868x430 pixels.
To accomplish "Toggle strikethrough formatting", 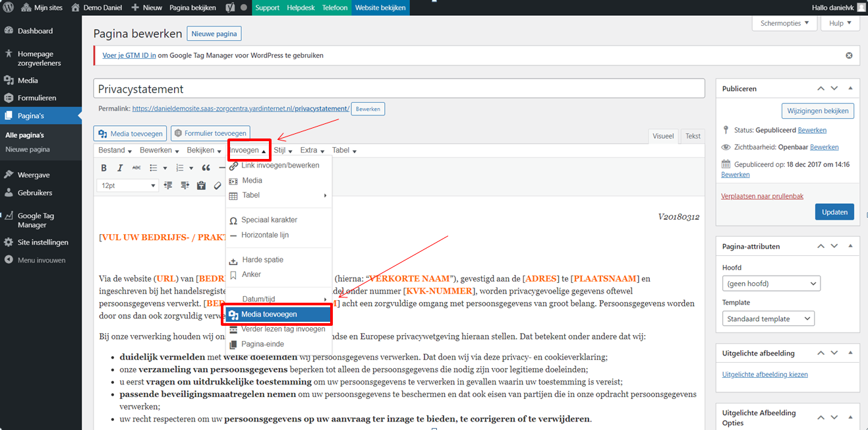I will (136, 168).
